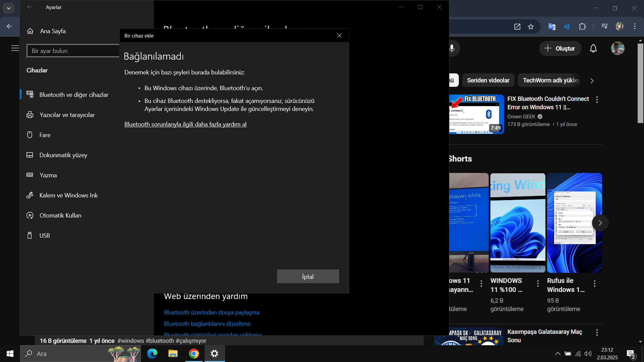This screenshot has width=644, height=362.
Task: Open the Fare mouse settings
Action: pyautogui.click(x=45, y=135)
